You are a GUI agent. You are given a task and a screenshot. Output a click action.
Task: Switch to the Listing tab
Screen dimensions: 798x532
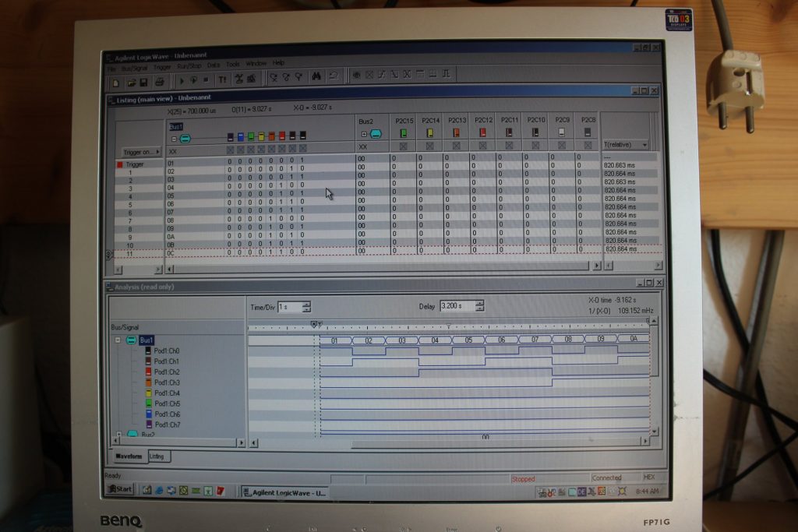tap(157, 456)
